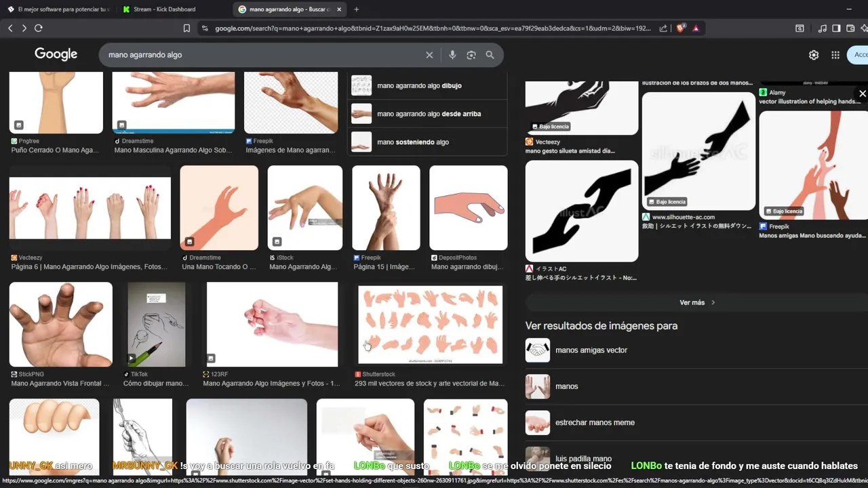The image size is (868, 488).
Task: Click the Vecteezy 'mano gesto silueta amistad' caption
Action: point(570,151)
